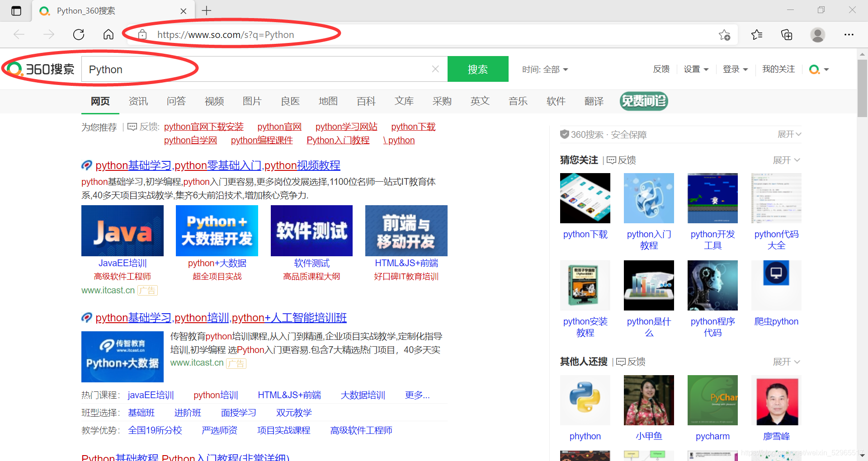Add page to favorites star-plus icon
Viewport: 868px width, 461px height.
(724, 35)
